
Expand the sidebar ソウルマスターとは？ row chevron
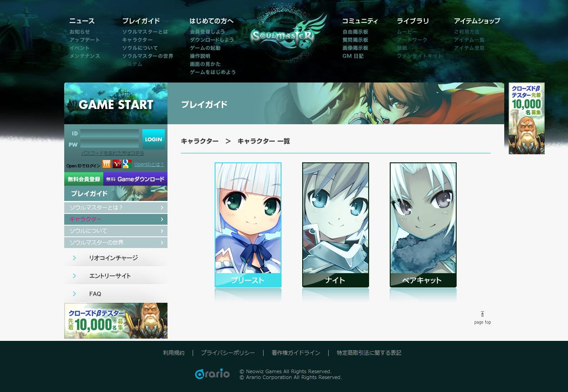click(162, 208)
